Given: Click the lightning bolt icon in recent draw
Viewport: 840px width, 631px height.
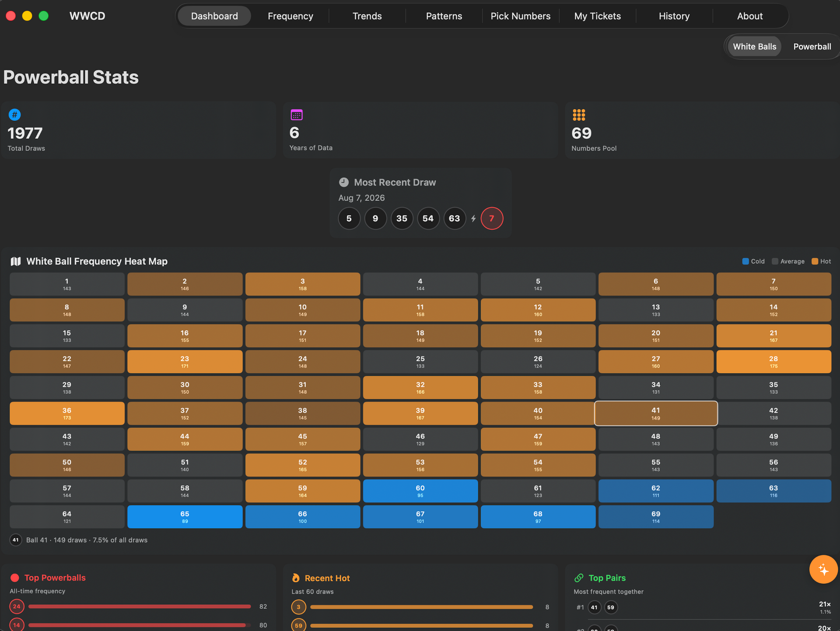Looking at the screenshot, I should tap(473, 218).
